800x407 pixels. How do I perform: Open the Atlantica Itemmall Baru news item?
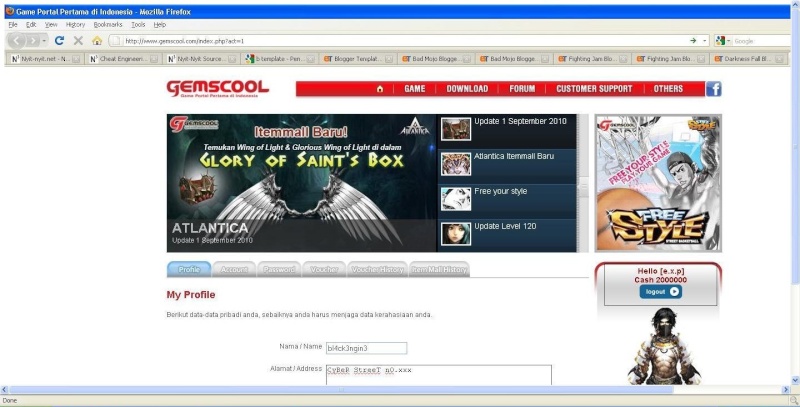[514, 156]
